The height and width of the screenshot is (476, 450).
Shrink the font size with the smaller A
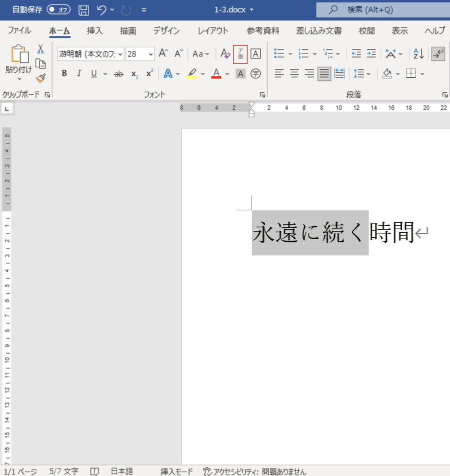[178, 54]
